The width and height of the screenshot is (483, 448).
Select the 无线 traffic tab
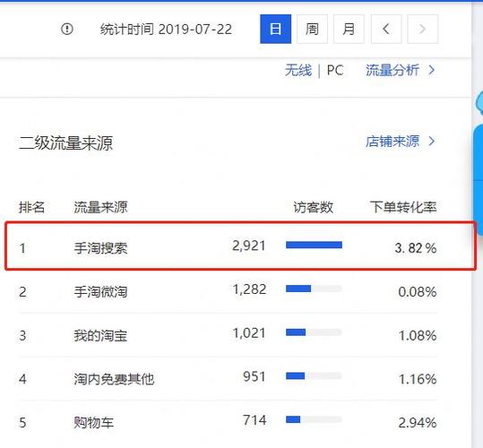click(298, 71)
